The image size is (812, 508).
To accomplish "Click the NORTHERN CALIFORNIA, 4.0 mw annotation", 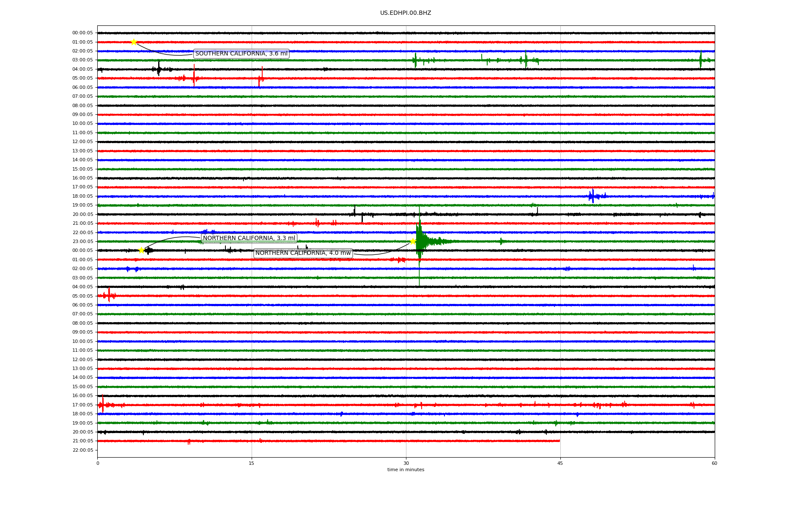I will tap(303, 253).
